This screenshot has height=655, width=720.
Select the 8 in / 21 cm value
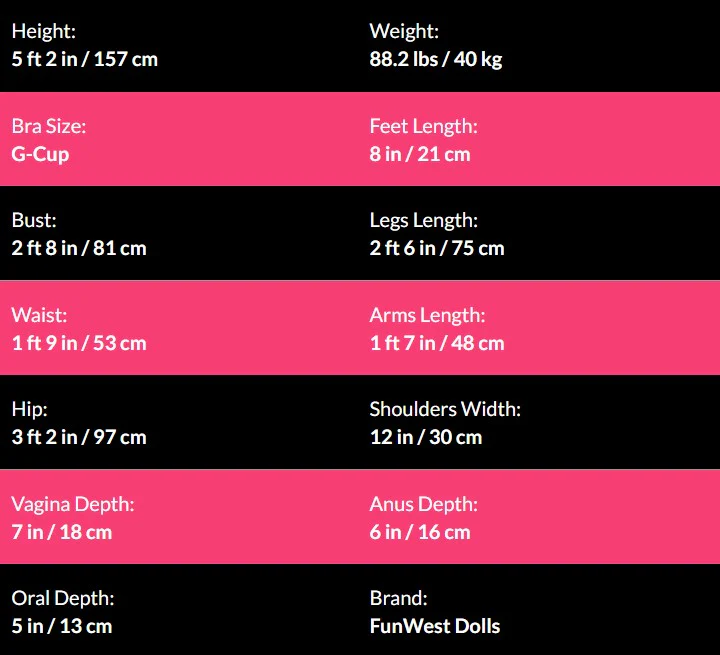[x=420, y=154]
